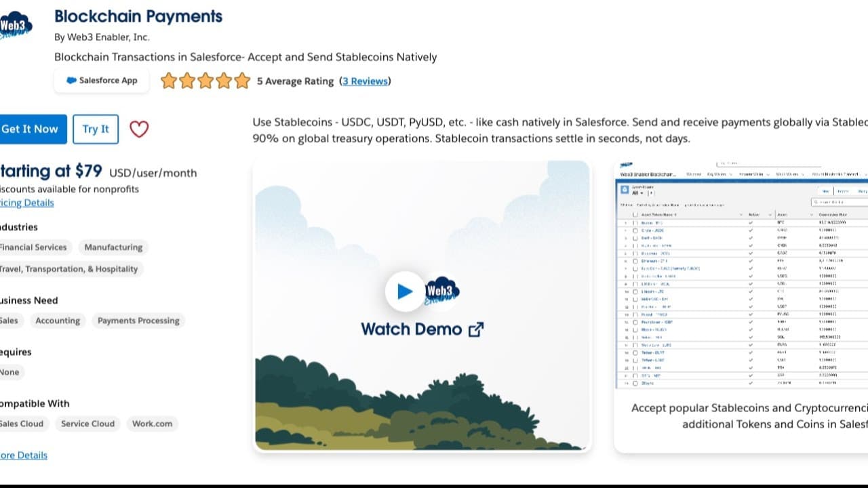Open the Pricing Details link
Viewport: 868px width, 488px height.
[x=26, y=203]
